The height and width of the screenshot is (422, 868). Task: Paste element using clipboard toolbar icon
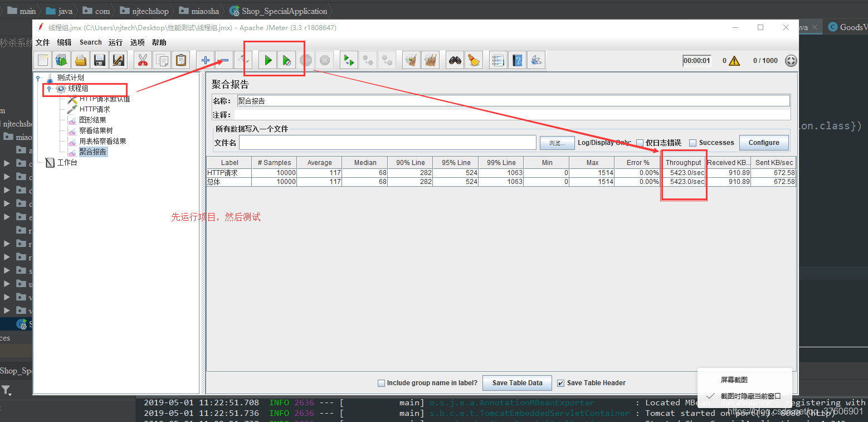click(x=181, y=60)
